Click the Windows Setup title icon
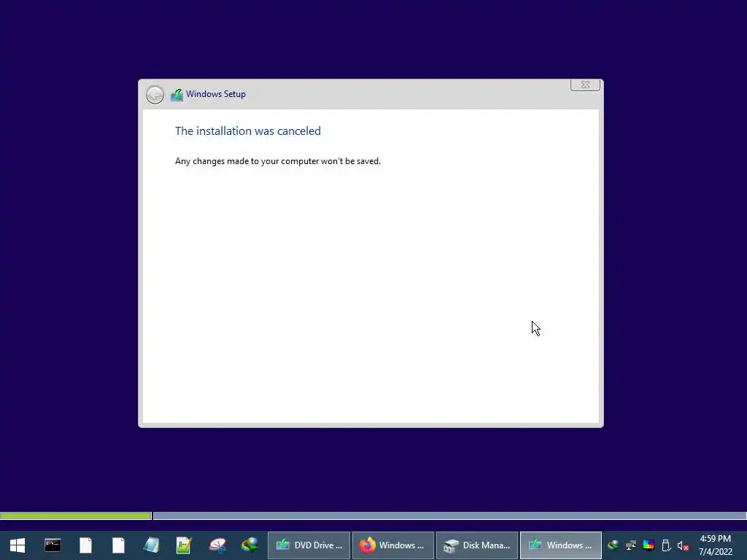This screenshot has height=560, width=747. pyautogui.click(x=177, y=95)
